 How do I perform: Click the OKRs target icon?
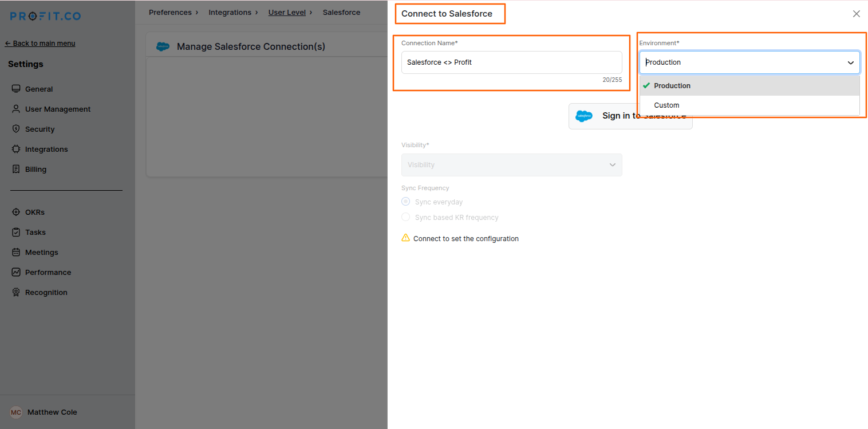pos(16,212)
